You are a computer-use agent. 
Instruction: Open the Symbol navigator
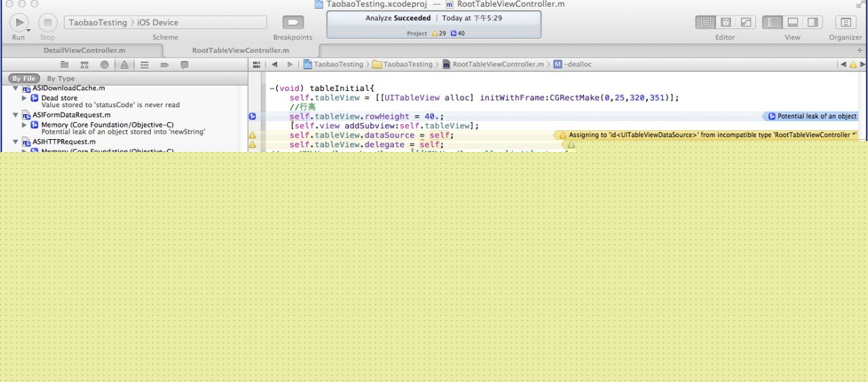(x=84, y=64)
